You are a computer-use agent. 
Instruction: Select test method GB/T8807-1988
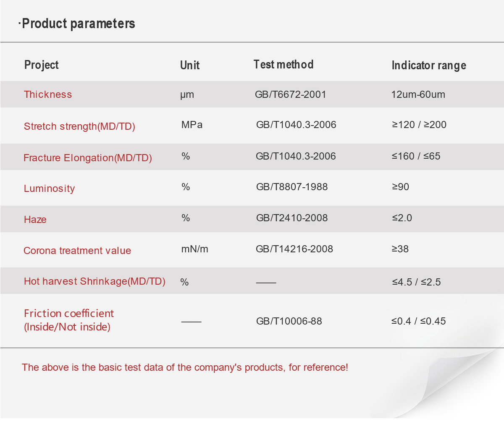pos(292,187)
